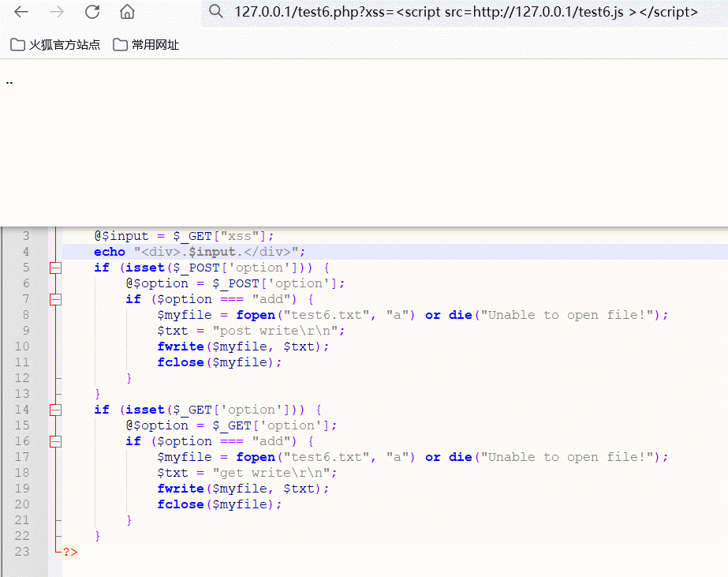Click the closing ?> PHP tag
Screen dimensions: 728x577
point(70,552)
